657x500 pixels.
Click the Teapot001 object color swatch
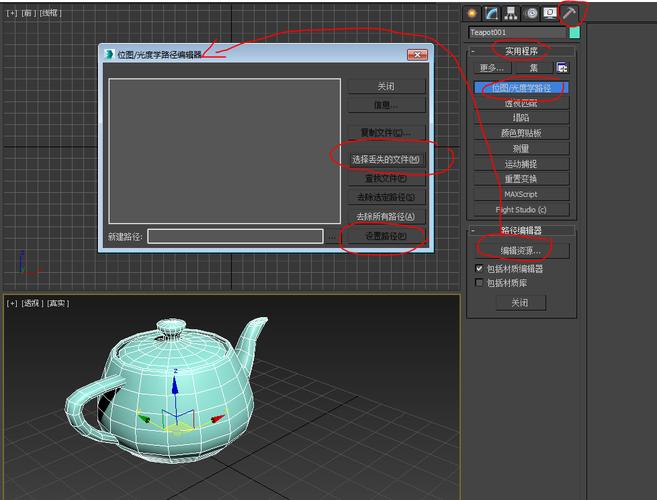click(574, 32)
